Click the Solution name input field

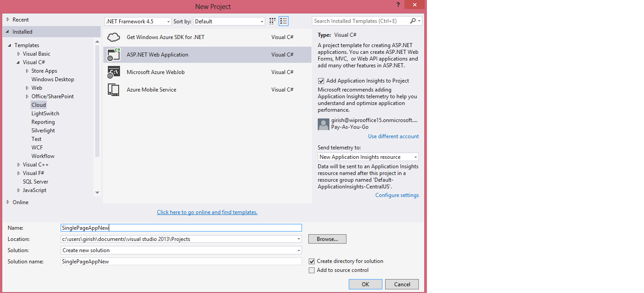pos(181,262)
